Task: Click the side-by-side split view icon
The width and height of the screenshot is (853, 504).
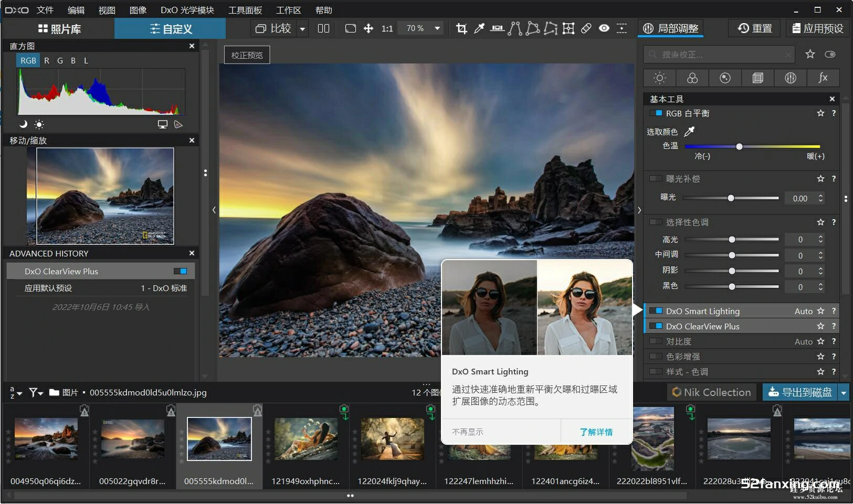Action: (x=323, y=28)
